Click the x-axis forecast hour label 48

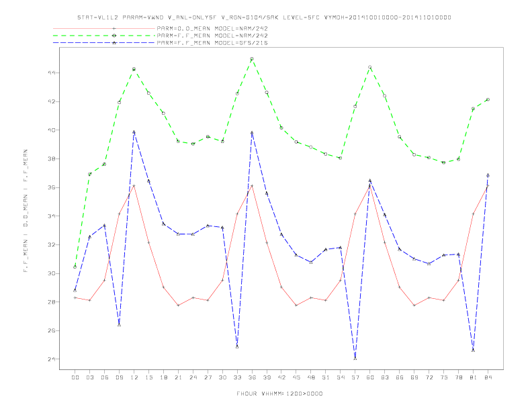pos(311,377)
